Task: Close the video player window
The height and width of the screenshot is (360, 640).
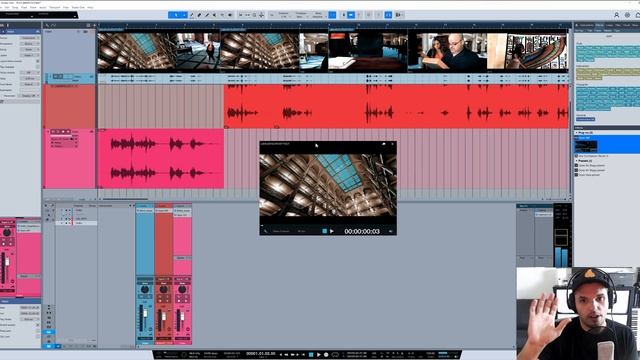Action: [393, 144]
